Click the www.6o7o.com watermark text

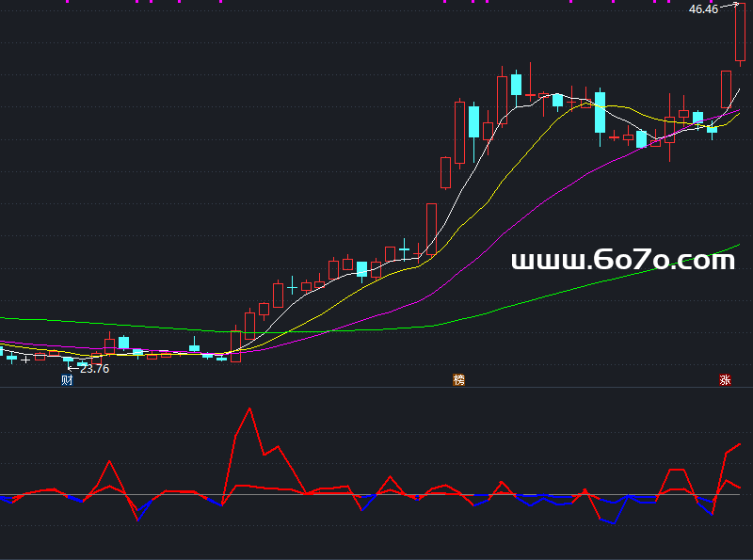click(x=622, y=261)
